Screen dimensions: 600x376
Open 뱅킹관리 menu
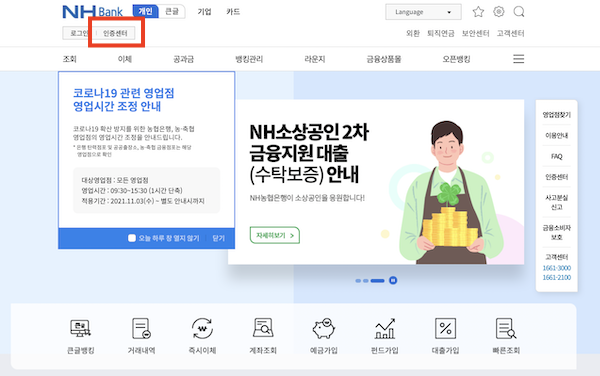click(249, 59)
